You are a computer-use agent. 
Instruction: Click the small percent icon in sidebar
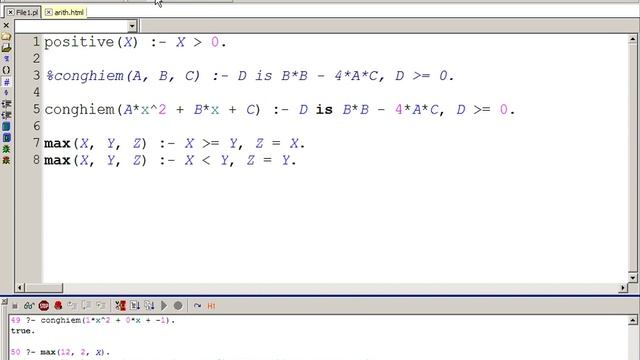6,93
